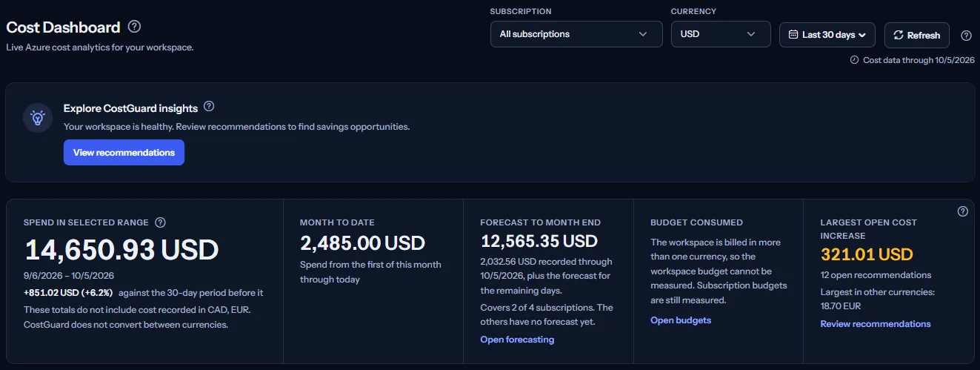This screenshot has width=980, height=370.
Task: Open the All subscriptions dropdown
Action: point(576,34)
